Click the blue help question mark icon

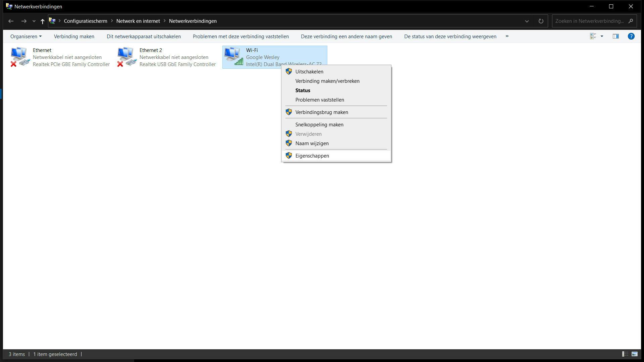(631, 36)
